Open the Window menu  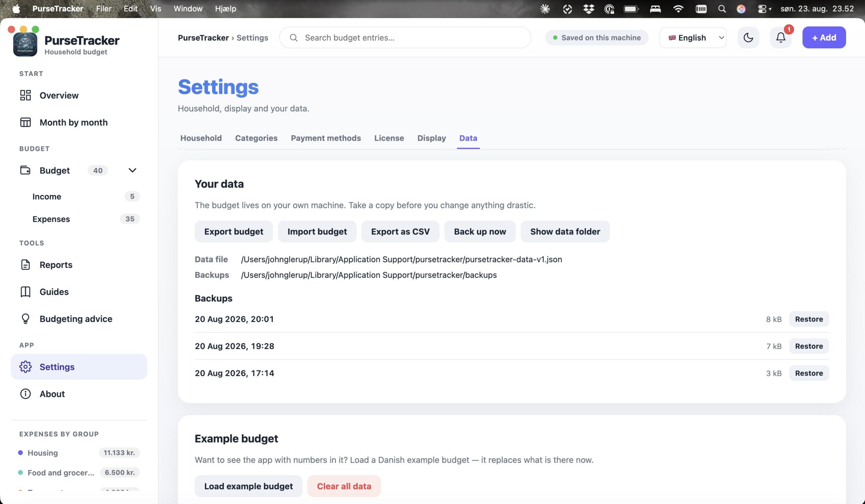[x=188, y=8]
